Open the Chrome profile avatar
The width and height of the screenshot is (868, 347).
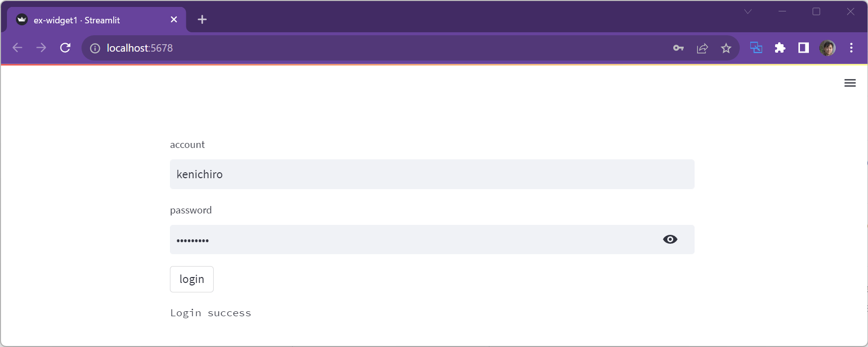tap(827, 48)
